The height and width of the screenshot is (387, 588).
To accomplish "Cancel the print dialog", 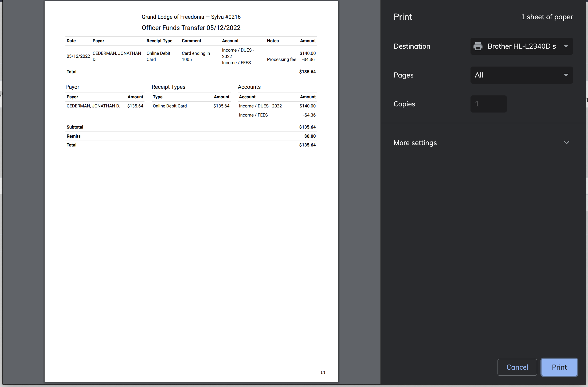I will click(x=517, y=367).
